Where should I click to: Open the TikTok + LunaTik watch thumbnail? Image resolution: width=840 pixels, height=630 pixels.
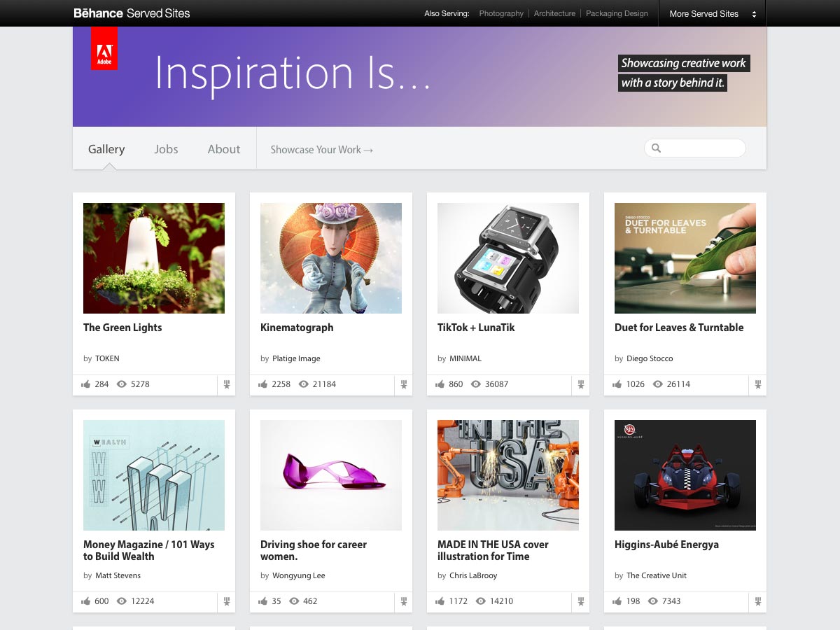(508, 258)
